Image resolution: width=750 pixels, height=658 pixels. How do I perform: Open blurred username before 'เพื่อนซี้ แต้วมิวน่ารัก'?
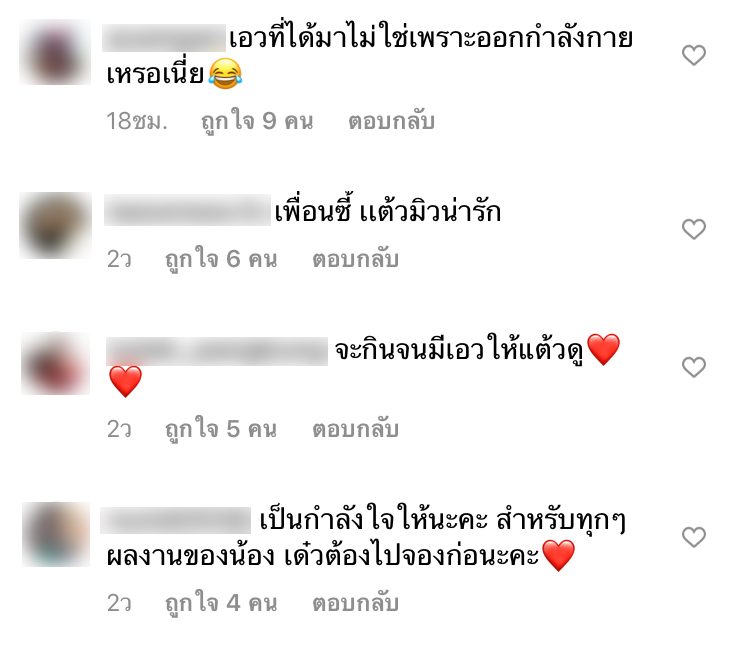coord(188,210)
